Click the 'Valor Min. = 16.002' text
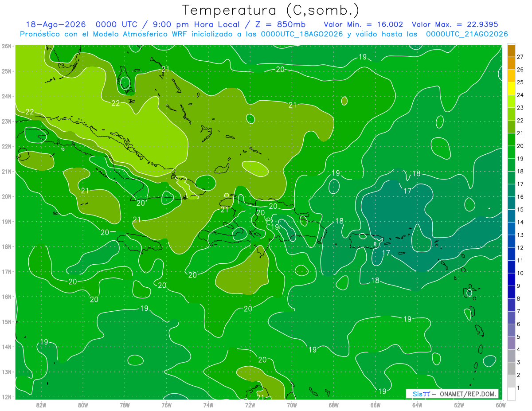The width and height of the screenshot is (532, 411). [364, 24]
